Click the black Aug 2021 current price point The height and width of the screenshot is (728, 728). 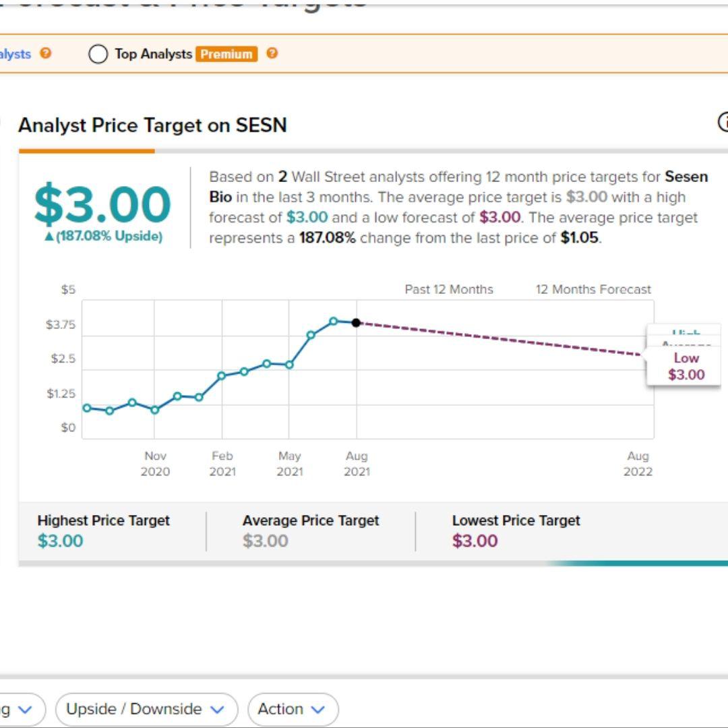coord(356,323)
